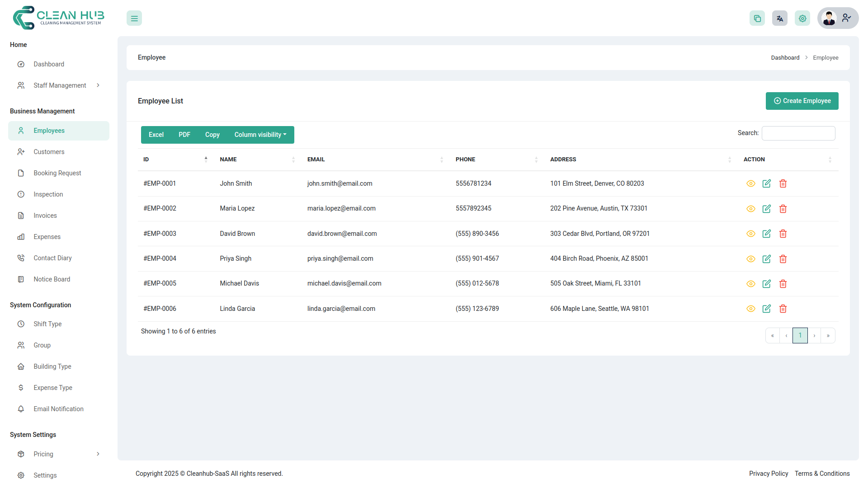View John Smith's details via the eye icon
The image size is (868, 488).
(750, 183)
